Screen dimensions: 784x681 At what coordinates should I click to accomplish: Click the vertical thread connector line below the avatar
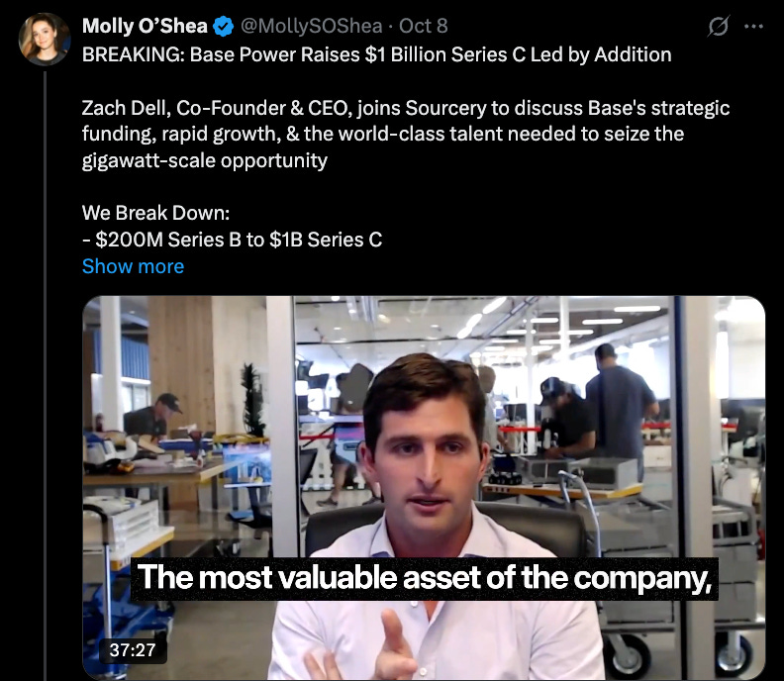tap(45, 375)
